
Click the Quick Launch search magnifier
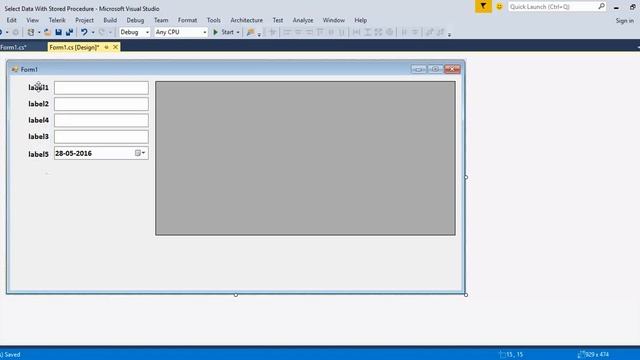[601, 7]
